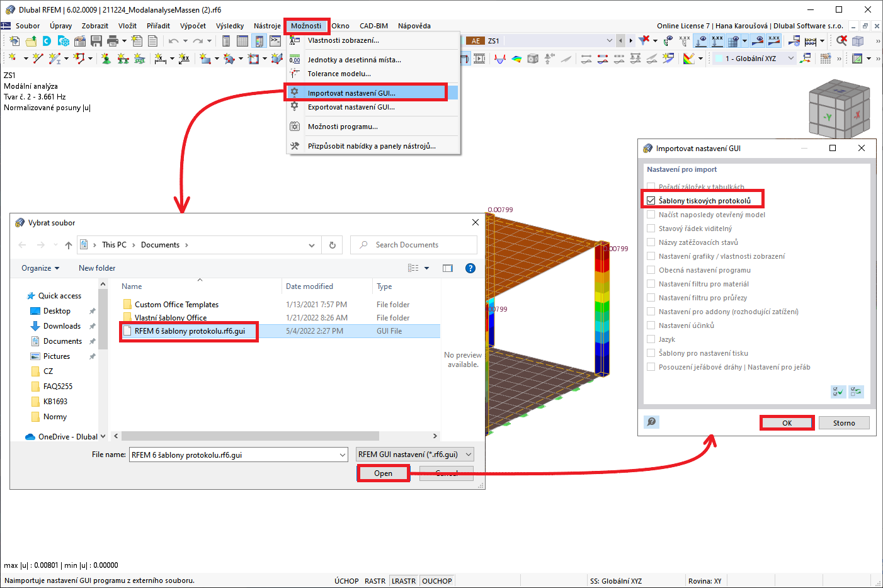Open the Soubor menu
The height and width of the screenshot is (588, 883).
coord(28,26)
